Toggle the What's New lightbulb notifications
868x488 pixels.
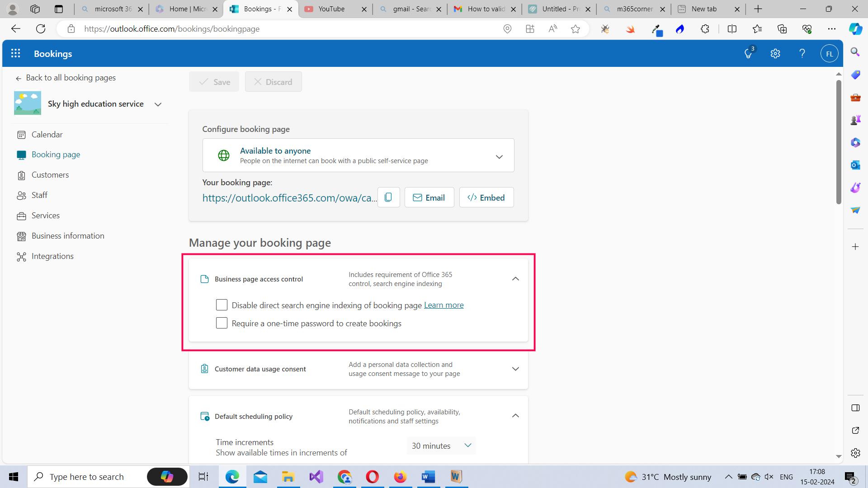[748, 53]
